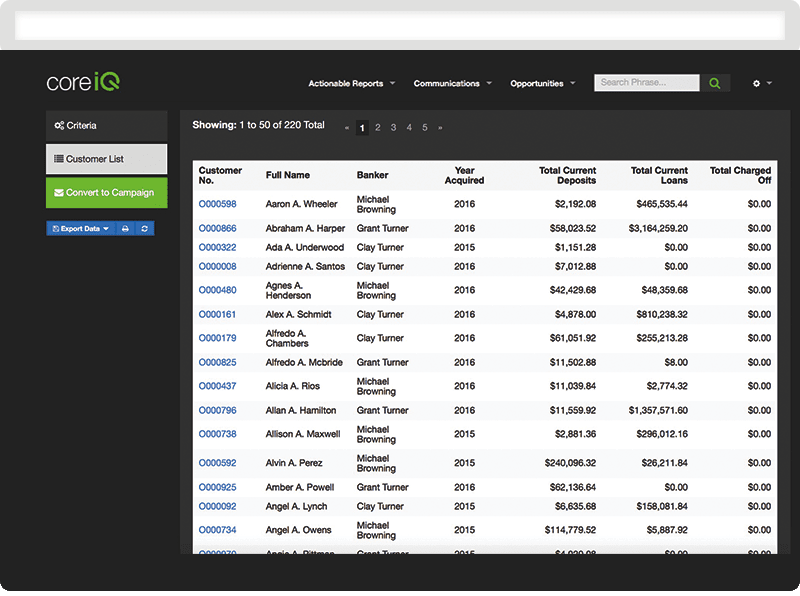Click the green search magnifier icon
Image resolution: width=800 pixels, height=596 pixels.
point(715,83)
